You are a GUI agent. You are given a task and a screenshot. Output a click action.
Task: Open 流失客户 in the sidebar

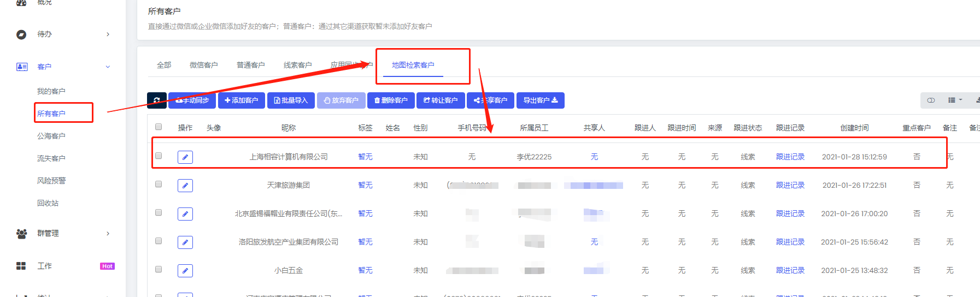tap(51, 158)
